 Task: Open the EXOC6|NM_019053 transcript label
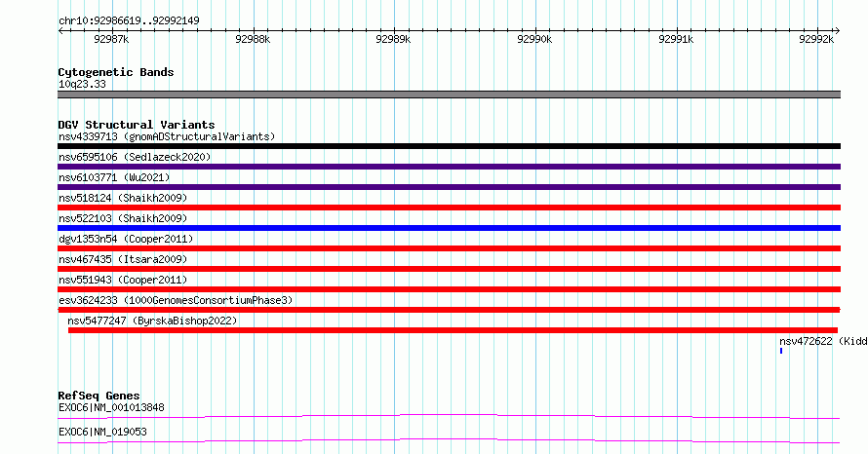click(x=102, y=432)
